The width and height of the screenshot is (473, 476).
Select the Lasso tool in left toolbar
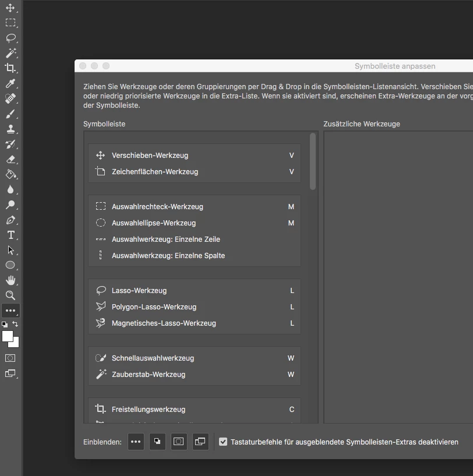10,38
